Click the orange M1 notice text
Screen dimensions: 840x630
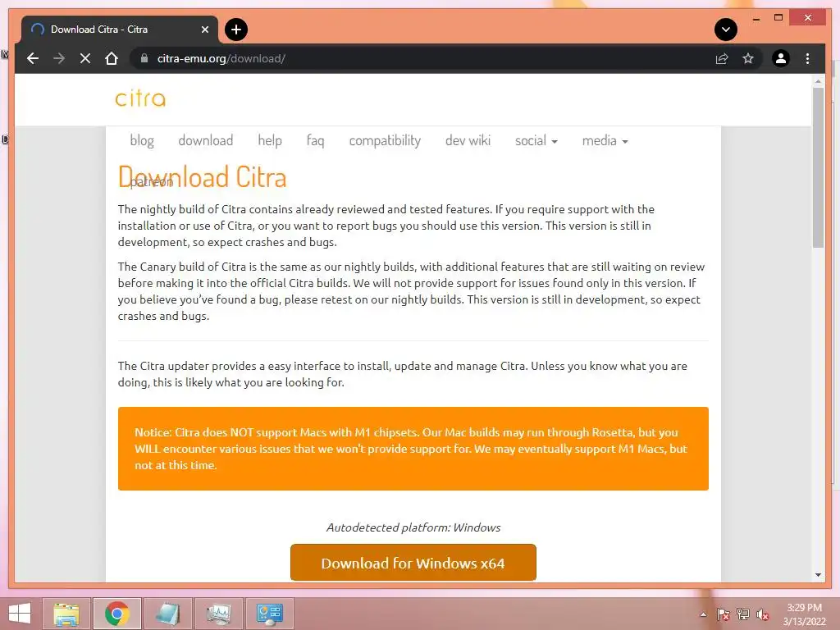(x=410, y=449)
